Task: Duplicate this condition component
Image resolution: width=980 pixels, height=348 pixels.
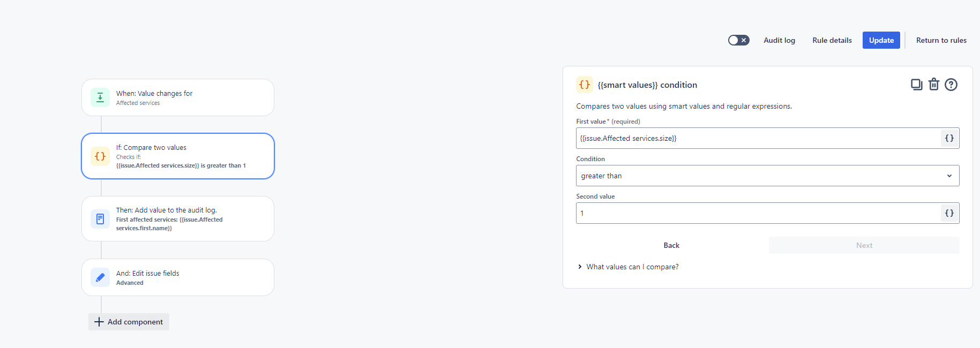Action: coord(917,85)
